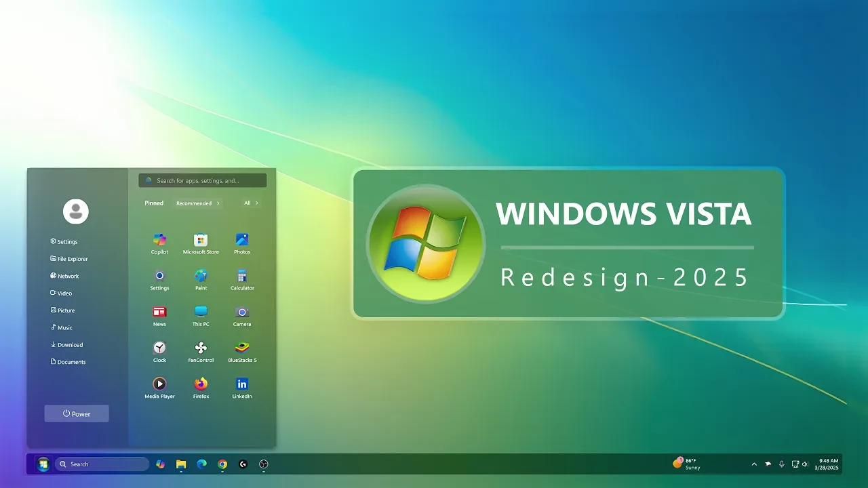Open the Documents folder link
The image size is (868, 488).
pyautogui.click(x=68, y=362)
